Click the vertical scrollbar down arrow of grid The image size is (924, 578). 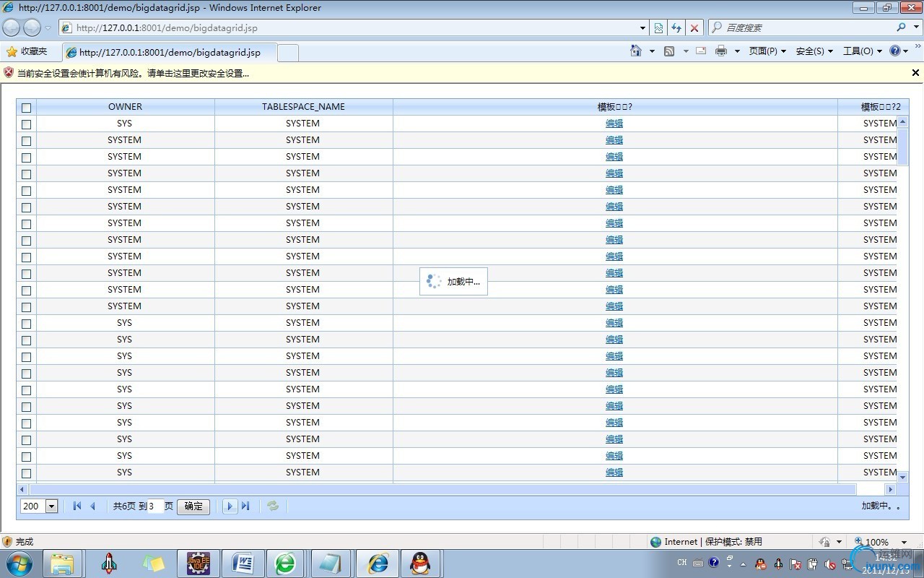(x=902, y=477)
